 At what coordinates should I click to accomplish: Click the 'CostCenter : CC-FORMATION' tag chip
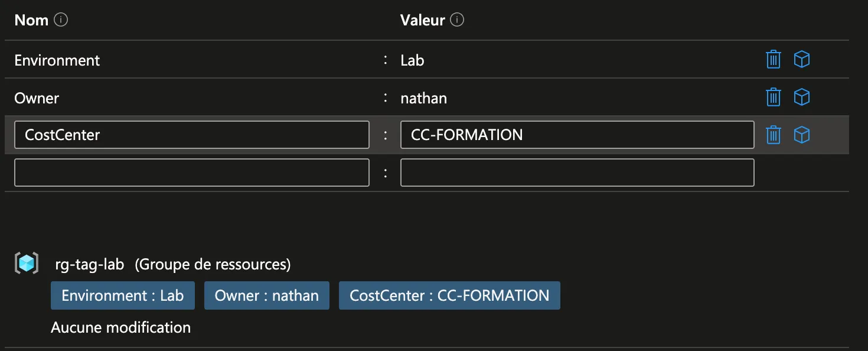(x=449, y=295)
